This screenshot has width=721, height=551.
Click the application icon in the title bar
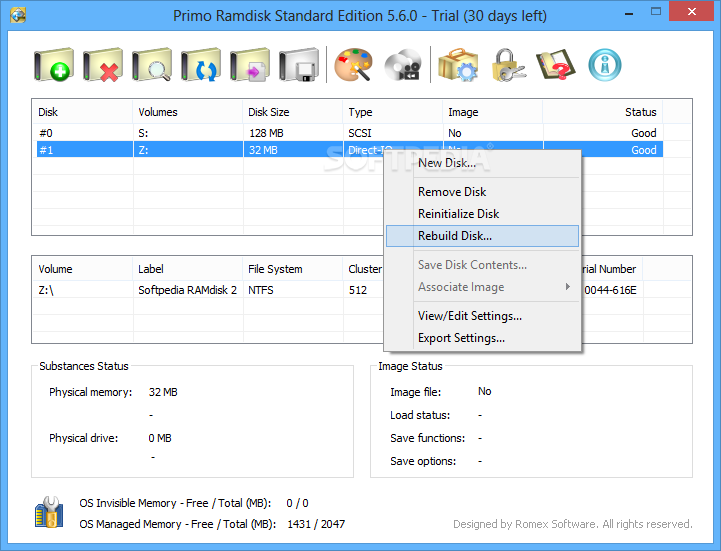point(18,15)
